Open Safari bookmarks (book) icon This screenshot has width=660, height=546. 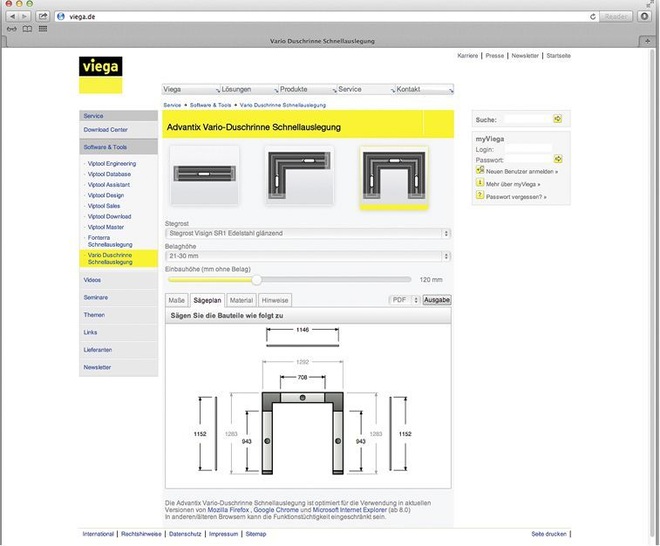[x=27, y=30]
